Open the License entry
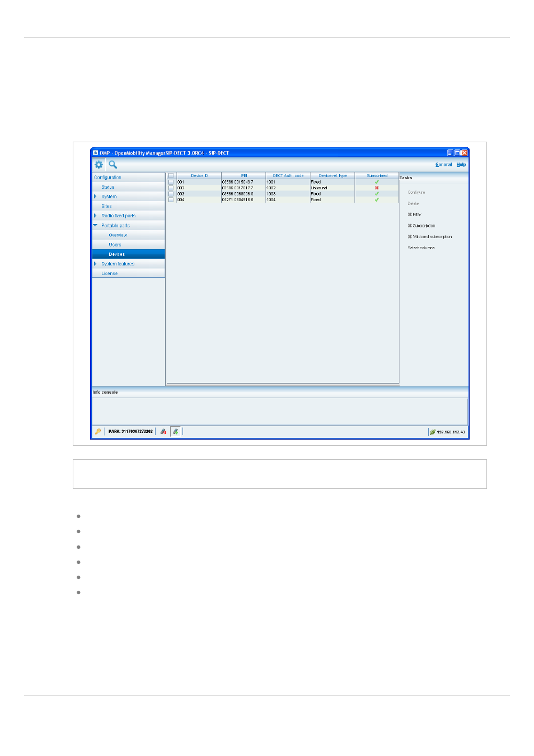This screenshot has height=756, width=534. point(110,273)
